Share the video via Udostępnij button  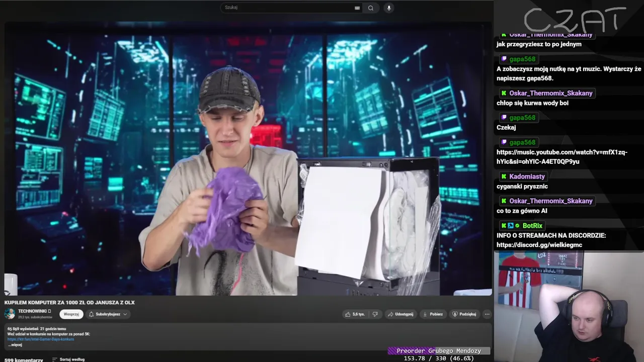coord(400,314)
